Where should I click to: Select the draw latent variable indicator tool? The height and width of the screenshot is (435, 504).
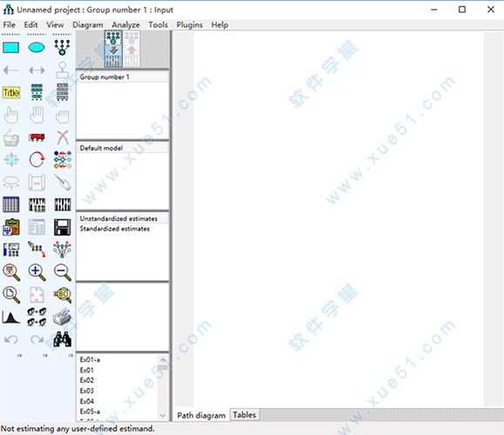pyautogui.click(x=62, y=48)
